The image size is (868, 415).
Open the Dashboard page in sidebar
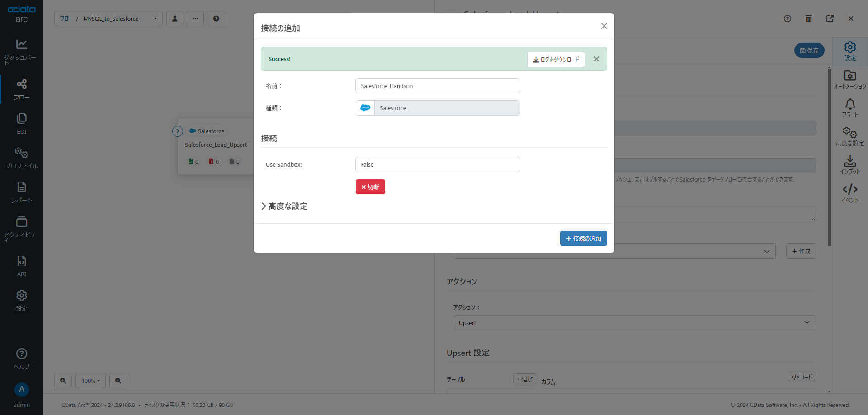click(21, 51)
